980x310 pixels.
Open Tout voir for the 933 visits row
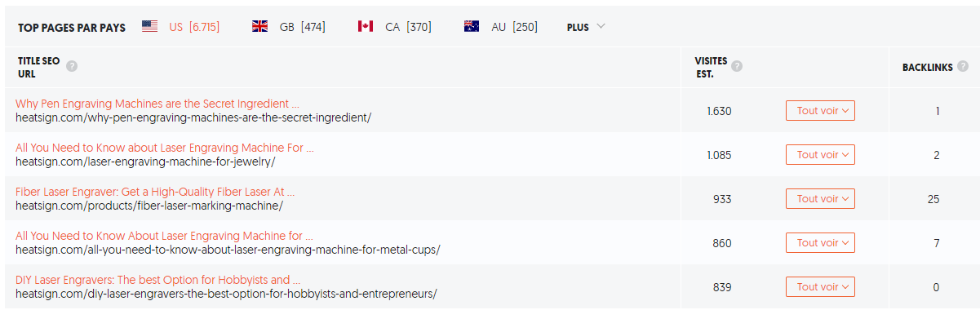coord(820,198)
